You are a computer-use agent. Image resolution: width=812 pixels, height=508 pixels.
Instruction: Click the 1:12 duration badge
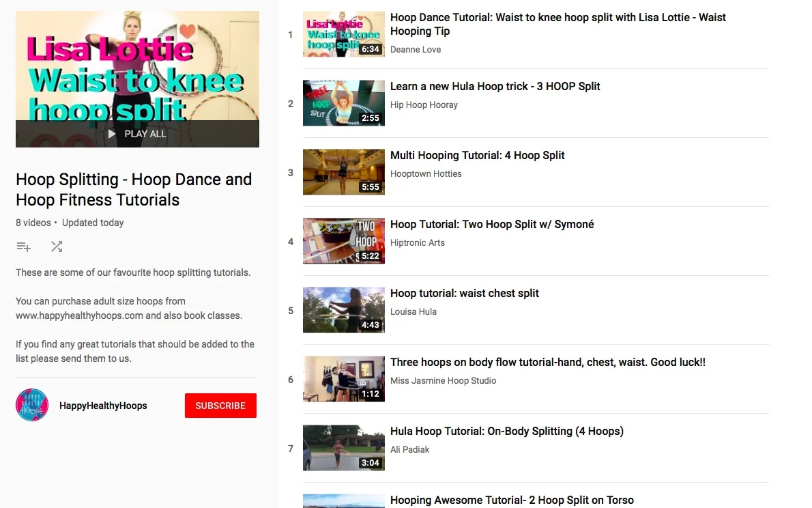371,394
